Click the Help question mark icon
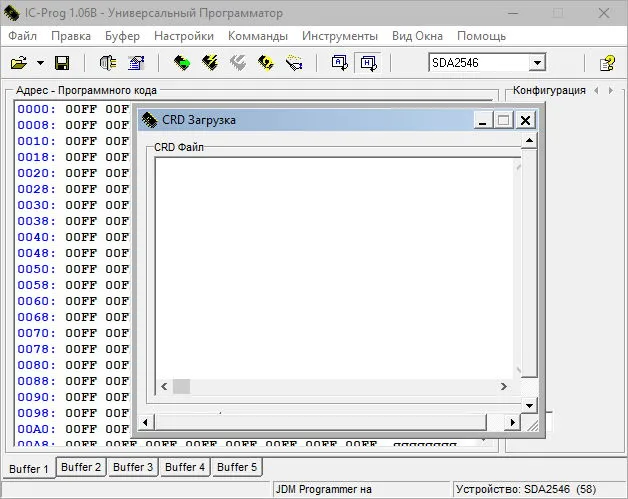Image resolution: width=628 pixels, height=499 pixels. [x=607, y=63]
